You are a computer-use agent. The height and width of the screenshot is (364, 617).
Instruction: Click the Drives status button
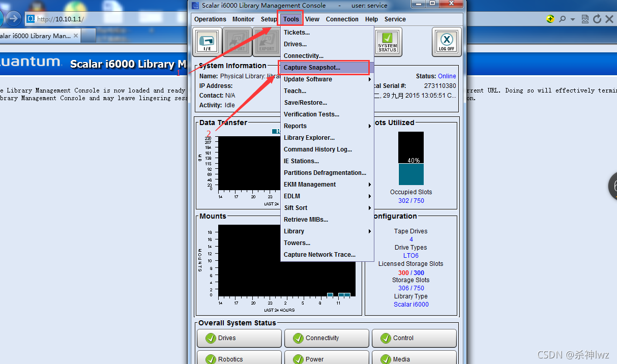(239, 338)
